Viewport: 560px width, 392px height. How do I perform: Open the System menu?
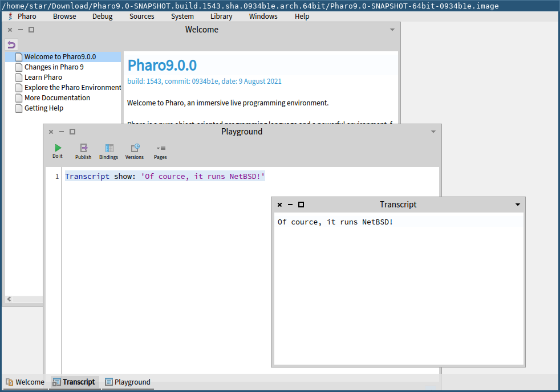tap(182, 17)
